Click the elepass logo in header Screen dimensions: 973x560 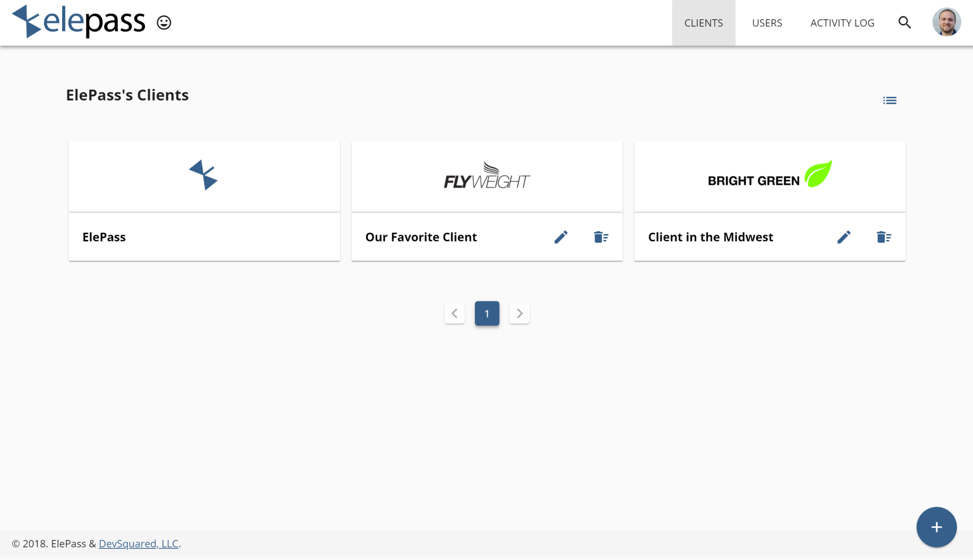tap(79, 22)
